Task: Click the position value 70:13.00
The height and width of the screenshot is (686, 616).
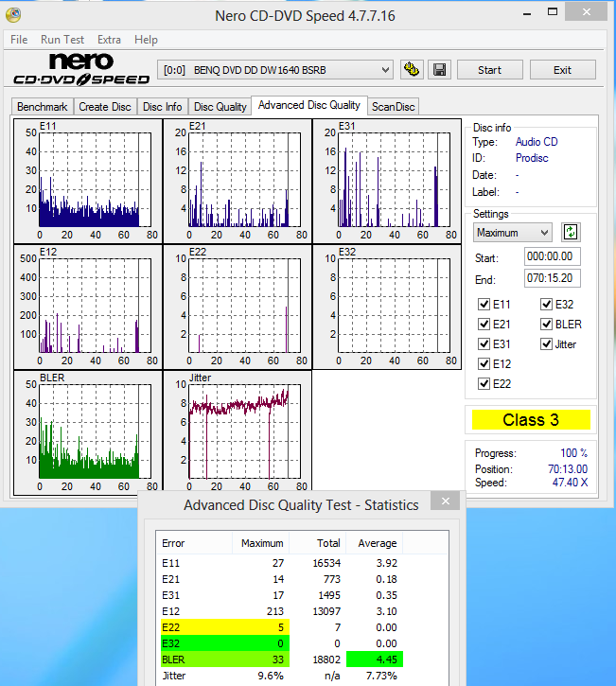Action: (568, 469)
